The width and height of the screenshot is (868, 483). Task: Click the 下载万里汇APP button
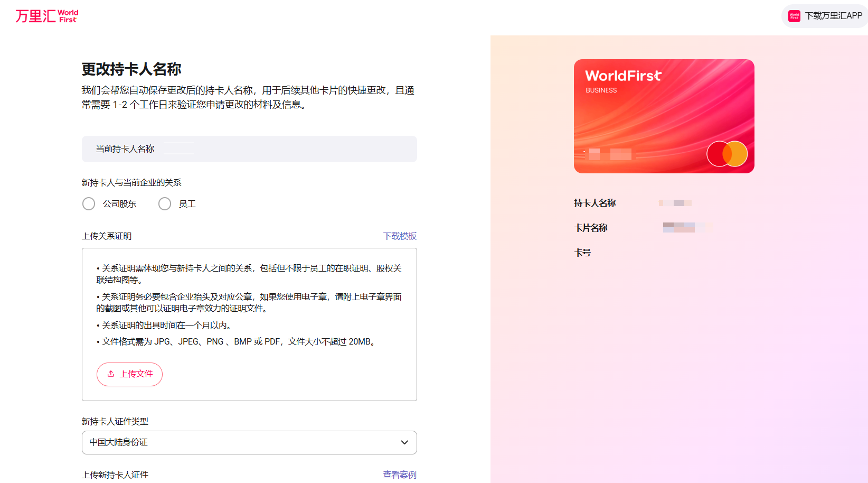(x=824, y=16)
